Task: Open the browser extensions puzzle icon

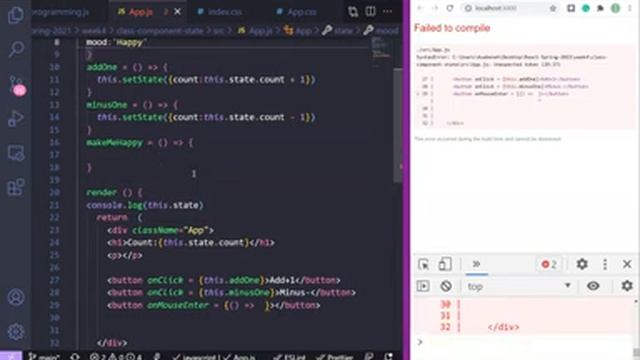Action: tap(600, 8)
